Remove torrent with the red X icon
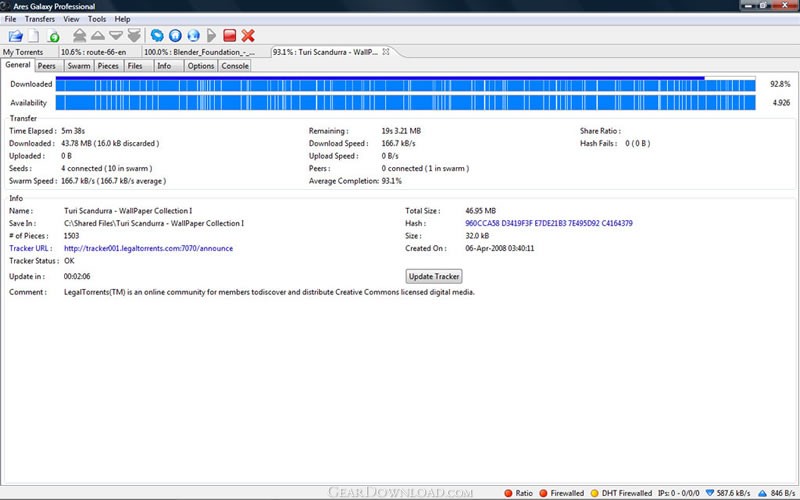Viewport: 800px width, 500px height. coord(248,36)
